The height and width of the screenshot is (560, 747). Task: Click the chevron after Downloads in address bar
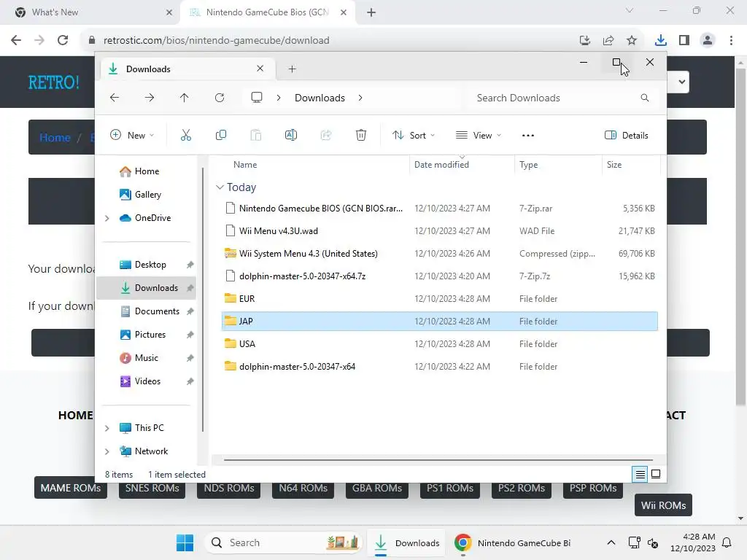(x=360, y=98)
